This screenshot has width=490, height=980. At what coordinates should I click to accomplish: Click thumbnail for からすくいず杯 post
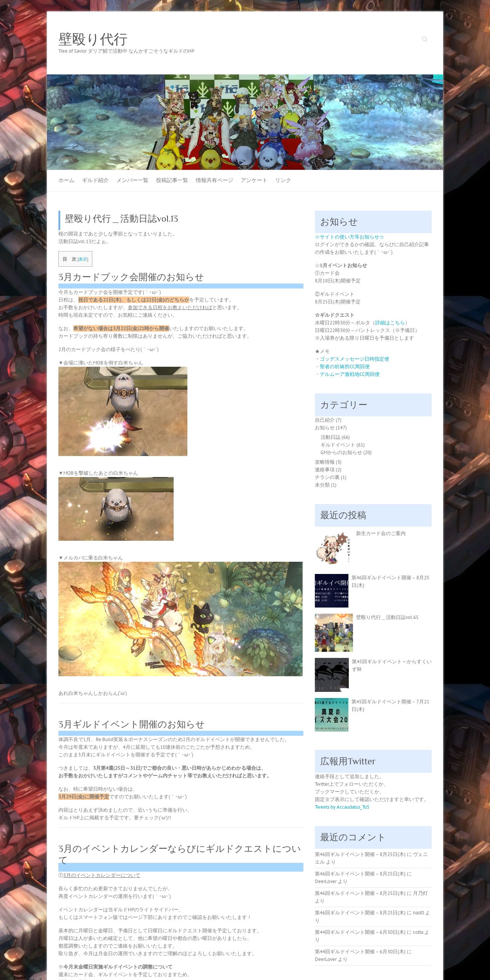tap(332, 675)
